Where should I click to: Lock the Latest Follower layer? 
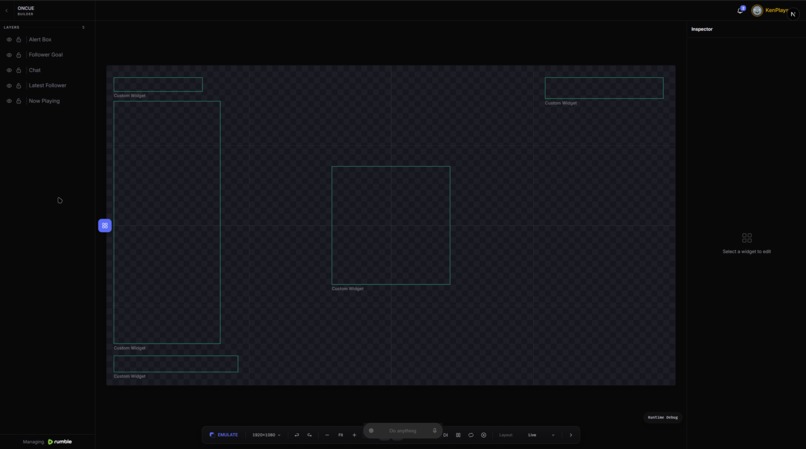coord(19,86)
